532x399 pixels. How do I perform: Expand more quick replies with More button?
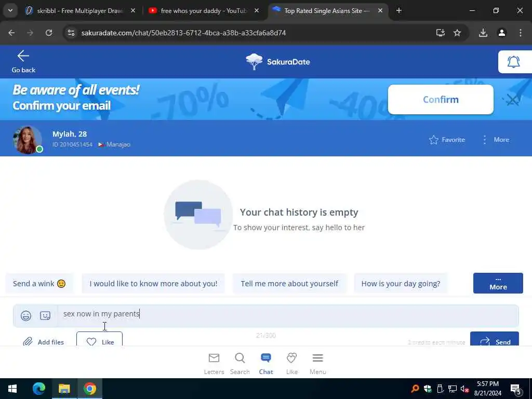point(498,283)
